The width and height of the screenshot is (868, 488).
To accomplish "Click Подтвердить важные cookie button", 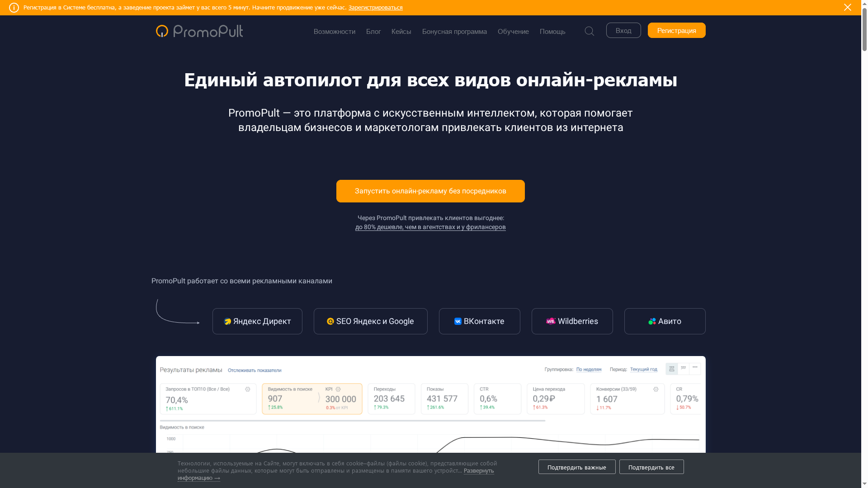I will point(576,467).
